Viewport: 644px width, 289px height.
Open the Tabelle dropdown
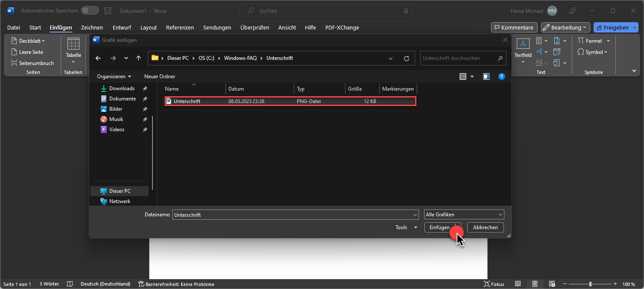[73, 51]
